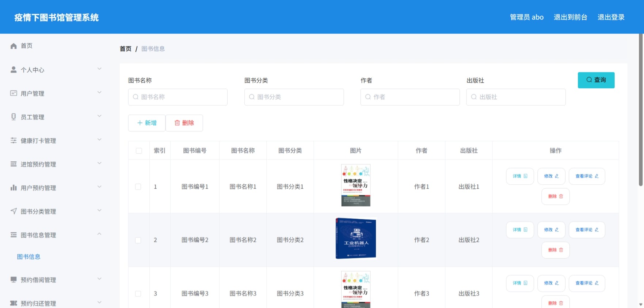Expand the 进馆预约管理 chevron
This screenshot has height=308, width=644.
(x=99, y=163)
